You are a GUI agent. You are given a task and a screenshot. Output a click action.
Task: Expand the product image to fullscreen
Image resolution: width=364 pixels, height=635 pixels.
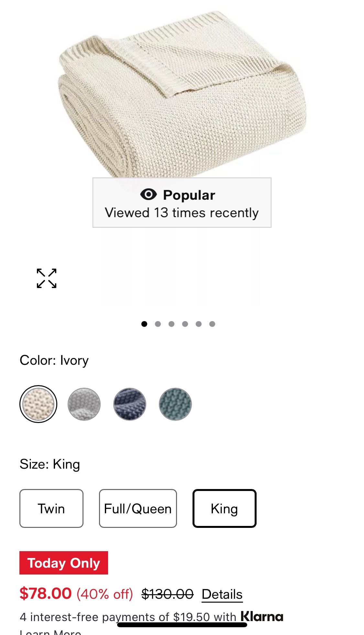point(47,278)
